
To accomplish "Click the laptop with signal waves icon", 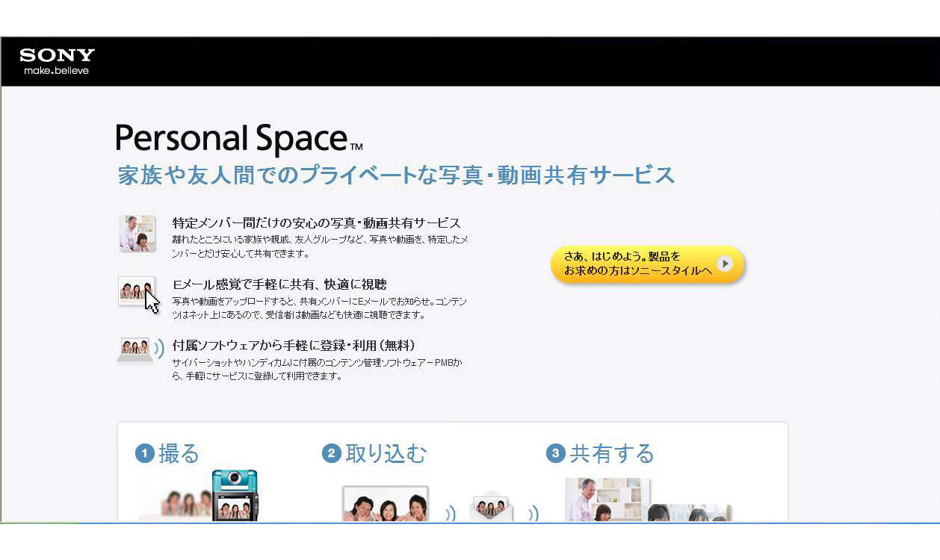I will point(140,349).
